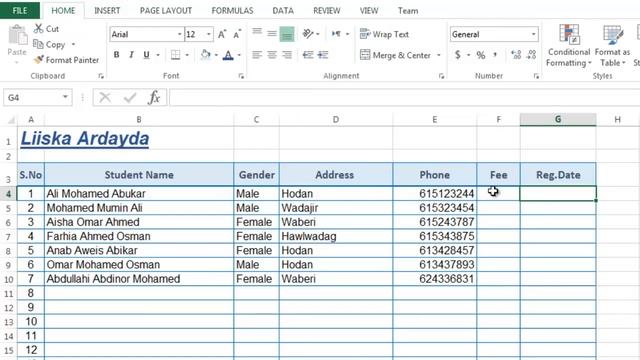The image size is (640, 360).
Task: Toggle bottom vertical alignment (highlighted)
Action: tap(287, 34)
